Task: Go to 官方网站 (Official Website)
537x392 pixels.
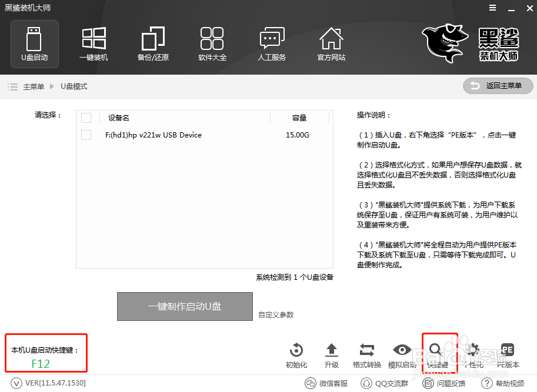Action: click(331, 43)
